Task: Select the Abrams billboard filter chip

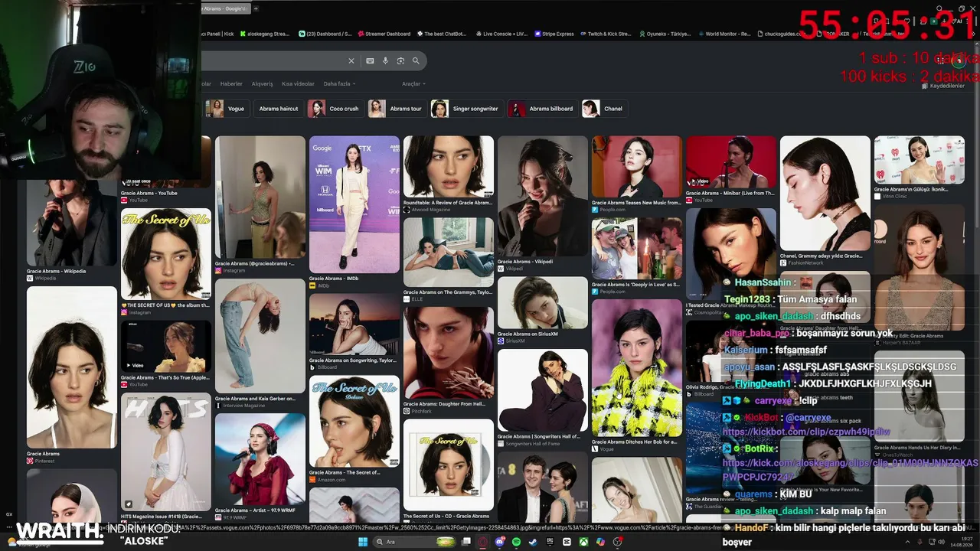Action: point(542,109)
